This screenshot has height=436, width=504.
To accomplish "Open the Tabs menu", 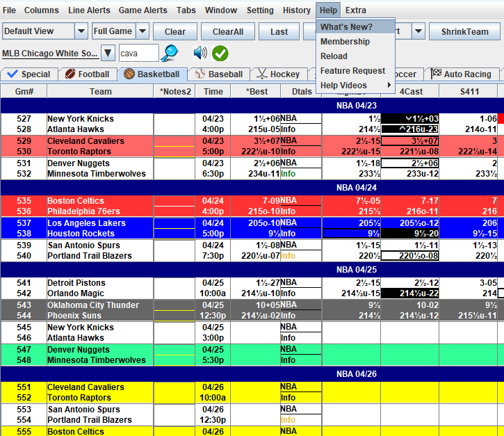I will (186, 10).
